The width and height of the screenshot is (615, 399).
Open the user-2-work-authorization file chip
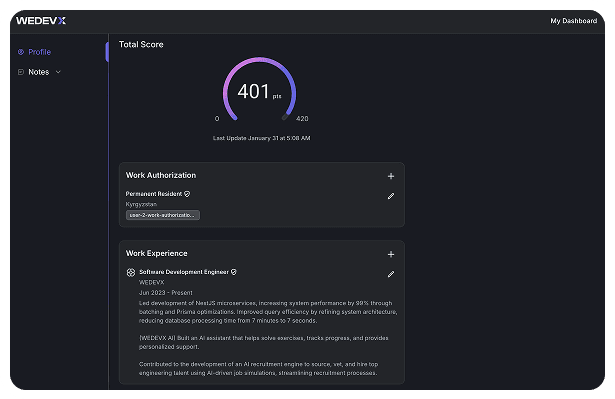(163, 215)
